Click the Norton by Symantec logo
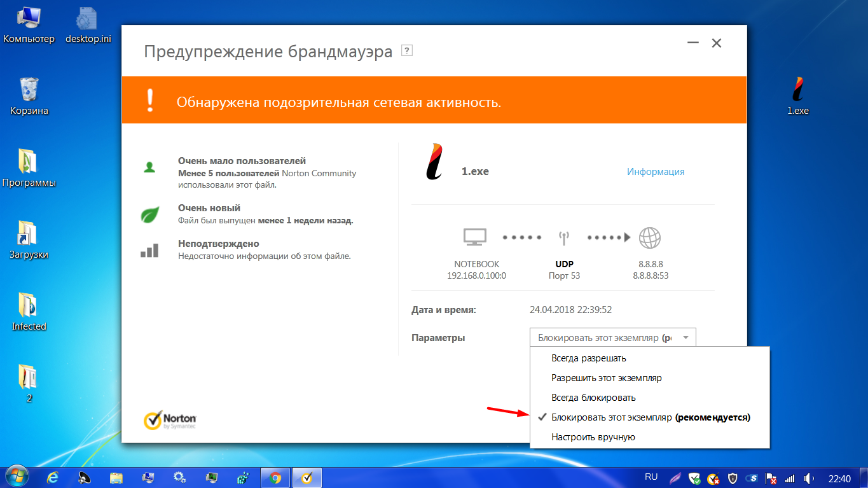 click(170, 421)
